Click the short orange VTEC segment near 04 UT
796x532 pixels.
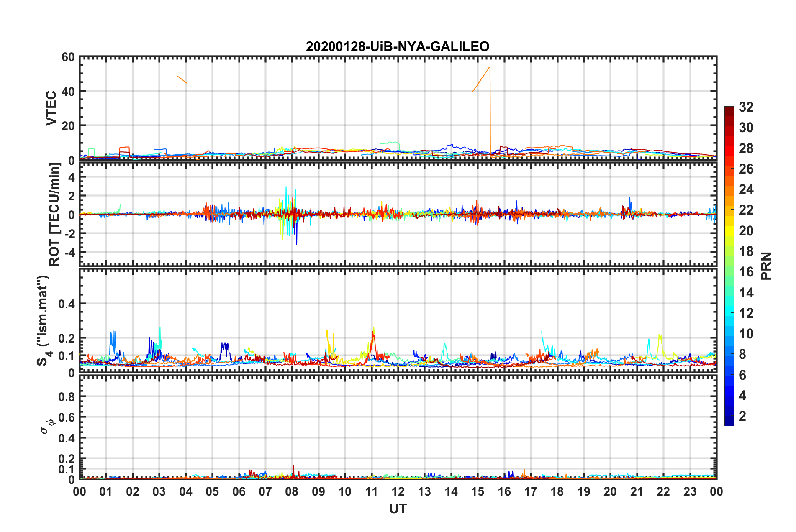point(182,79)
